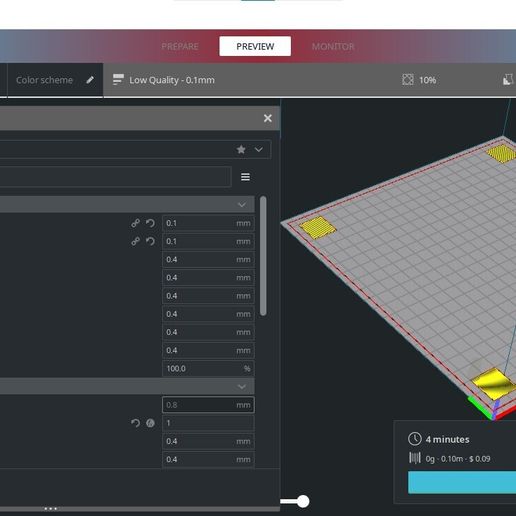Click the 4 minutes estimate text
Screen dimensions: 516x516
coord(447,439)
